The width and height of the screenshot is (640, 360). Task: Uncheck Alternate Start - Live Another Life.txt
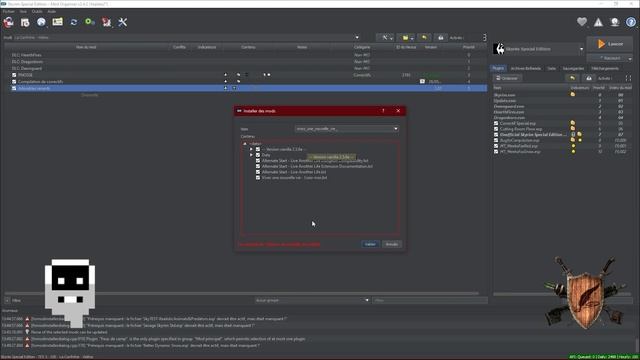pyautogui.click(x=258, y=172)
